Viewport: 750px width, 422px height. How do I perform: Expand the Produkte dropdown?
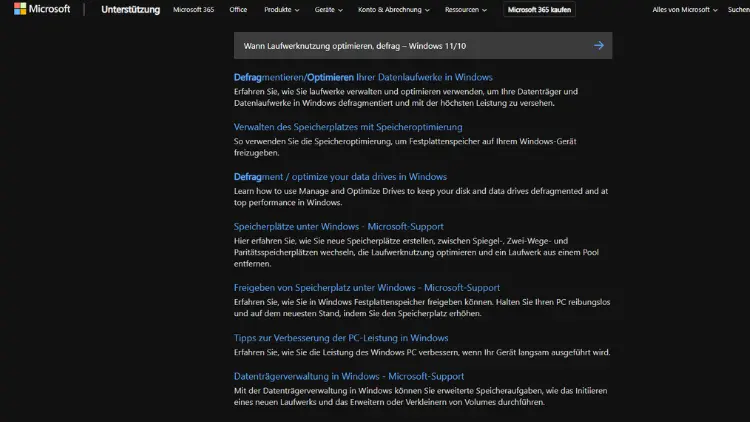coord(282,10)
